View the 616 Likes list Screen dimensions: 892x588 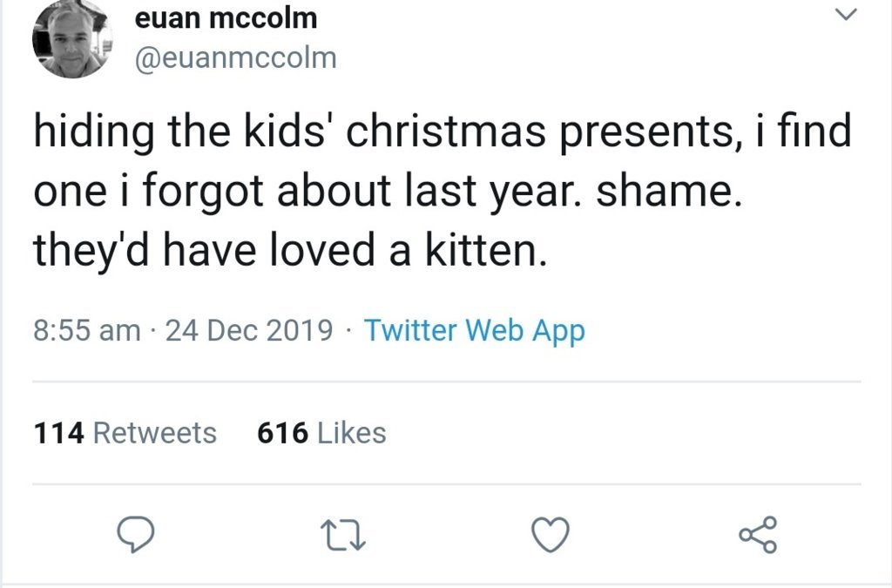point(321,433)
